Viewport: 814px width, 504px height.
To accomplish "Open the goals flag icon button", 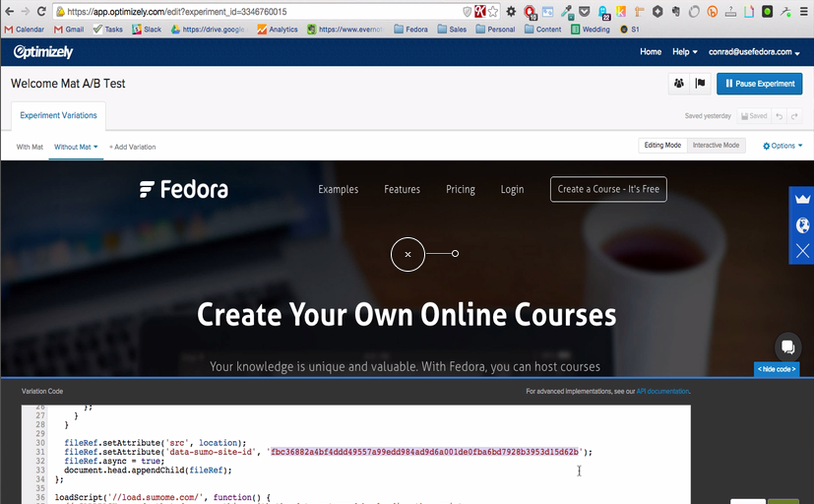I will pyautogui.click(x=700, y=84).
